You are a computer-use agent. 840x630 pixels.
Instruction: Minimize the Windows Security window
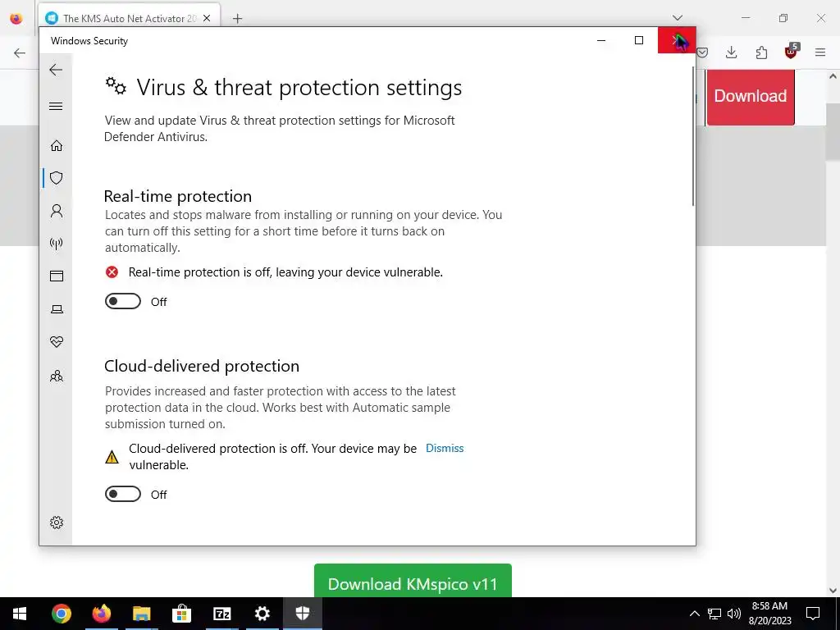(601, 40)
